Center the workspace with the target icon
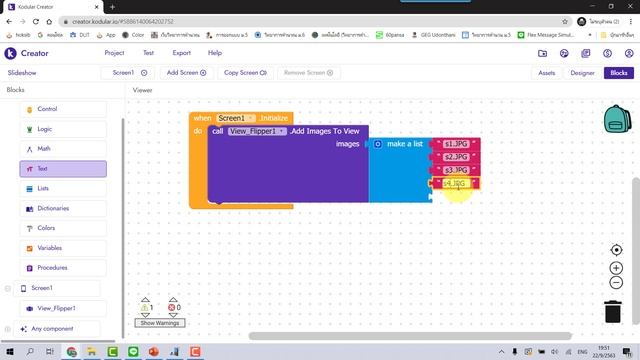 click(616, 250)
